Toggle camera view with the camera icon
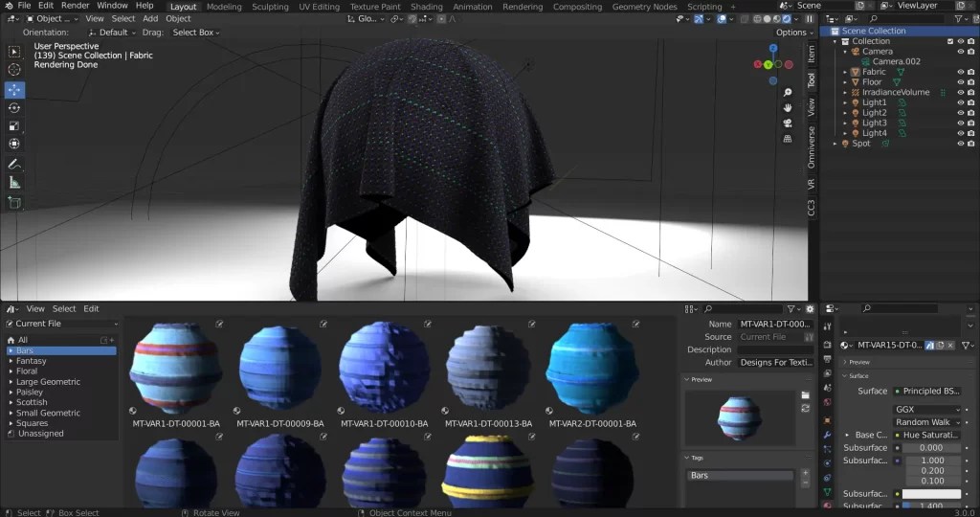 click(x=788, y=124)
